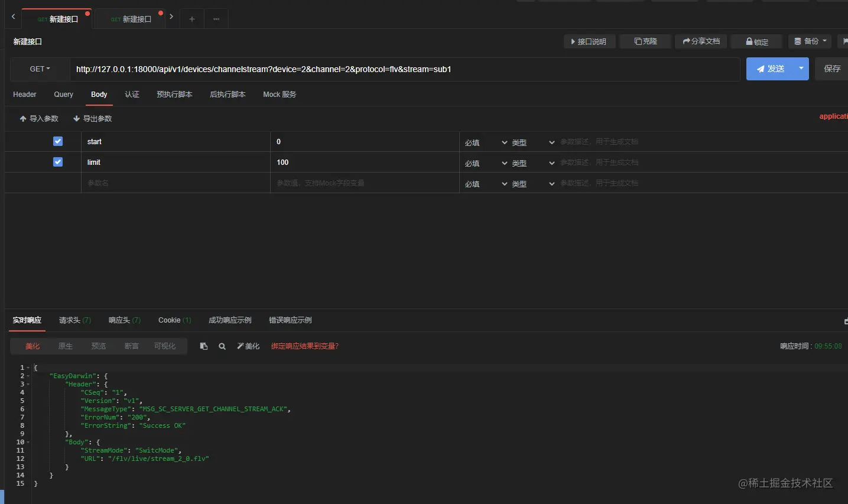
Task: Click the start parameter name cell
Action: [176, 142]
